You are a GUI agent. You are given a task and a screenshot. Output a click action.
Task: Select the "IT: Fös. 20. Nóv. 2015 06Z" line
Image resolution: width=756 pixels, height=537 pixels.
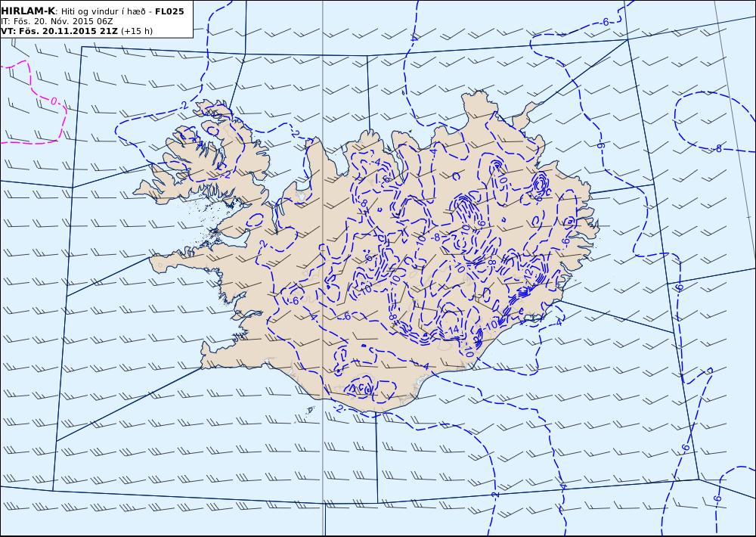(x=57, y=22)
